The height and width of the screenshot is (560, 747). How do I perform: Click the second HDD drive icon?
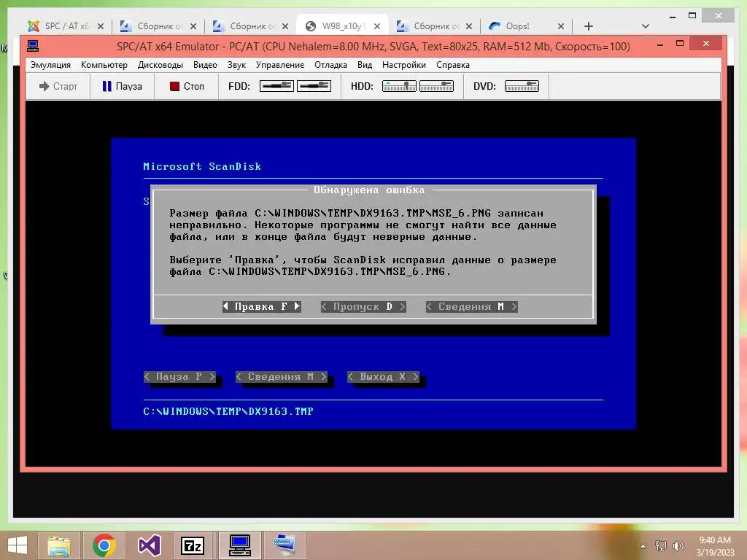pos(436,86)
